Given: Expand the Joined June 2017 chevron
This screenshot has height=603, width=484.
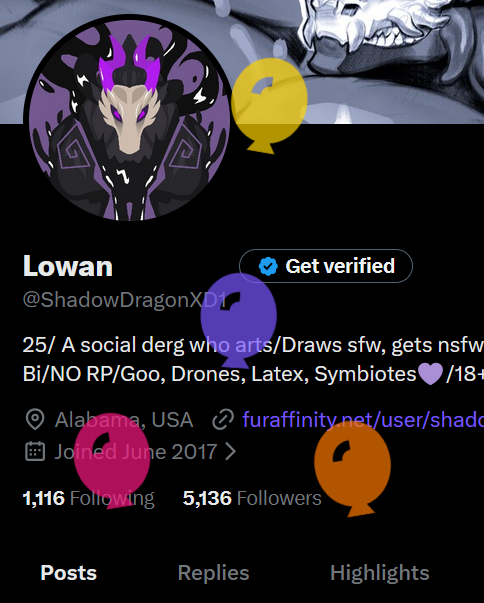Looking at the screenshot, I should coord(230,451).
